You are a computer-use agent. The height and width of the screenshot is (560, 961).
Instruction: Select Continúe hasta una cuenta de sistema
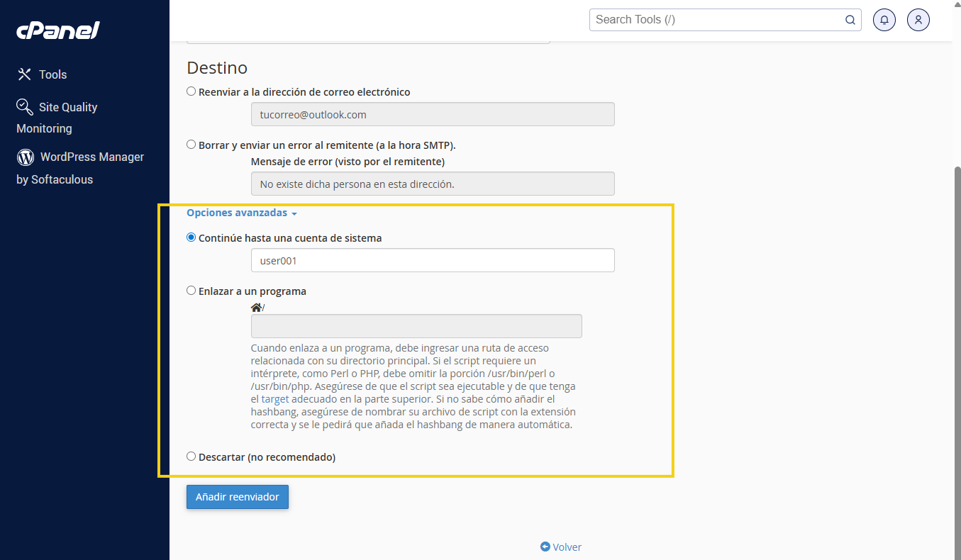coord(191,238)
